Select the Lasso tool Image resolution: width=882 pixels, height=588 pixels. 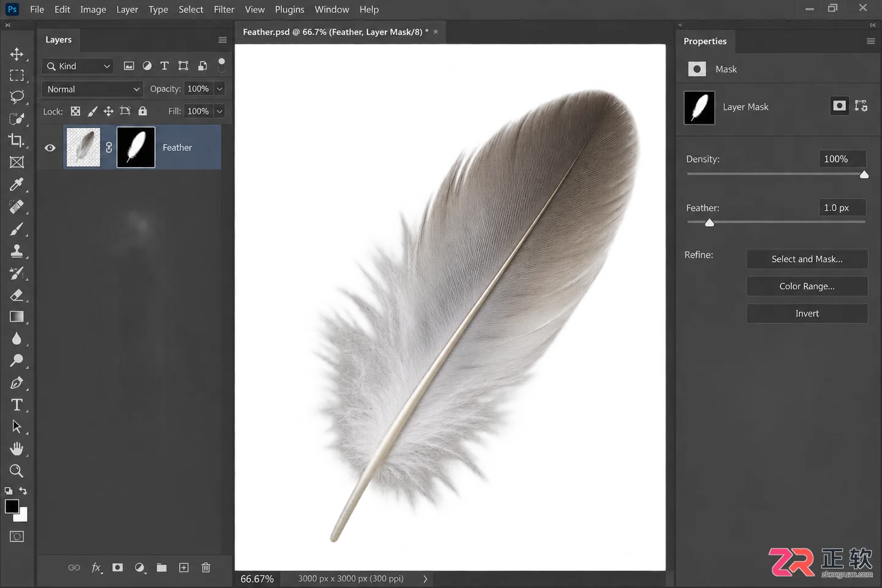click(17, 97)
